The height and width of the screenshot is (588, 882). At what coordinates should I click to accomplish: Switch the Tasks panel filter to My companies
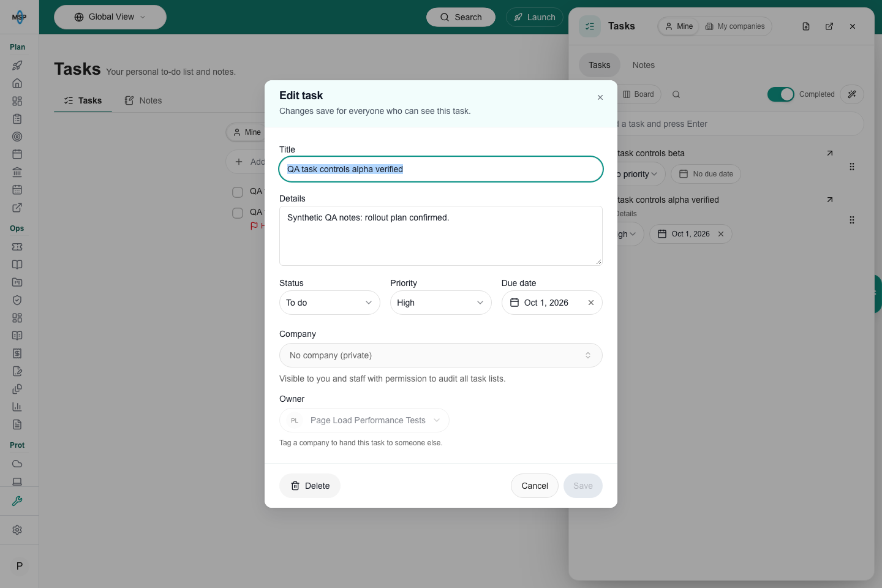(735, 26)
